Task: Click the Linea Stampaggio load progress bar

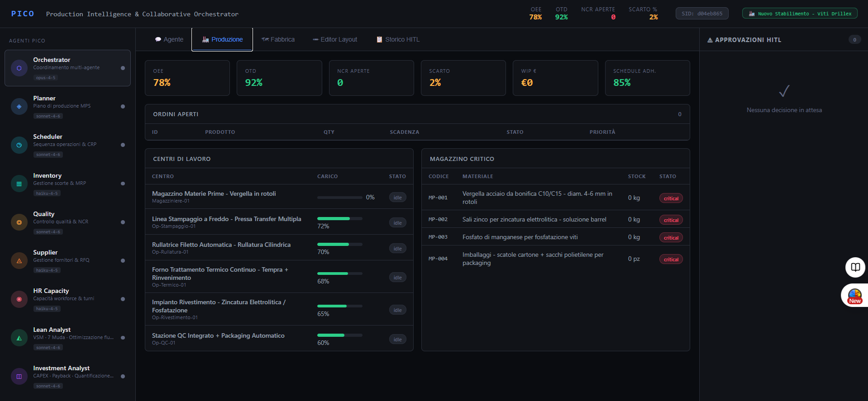Action: [x=339, y=218]
